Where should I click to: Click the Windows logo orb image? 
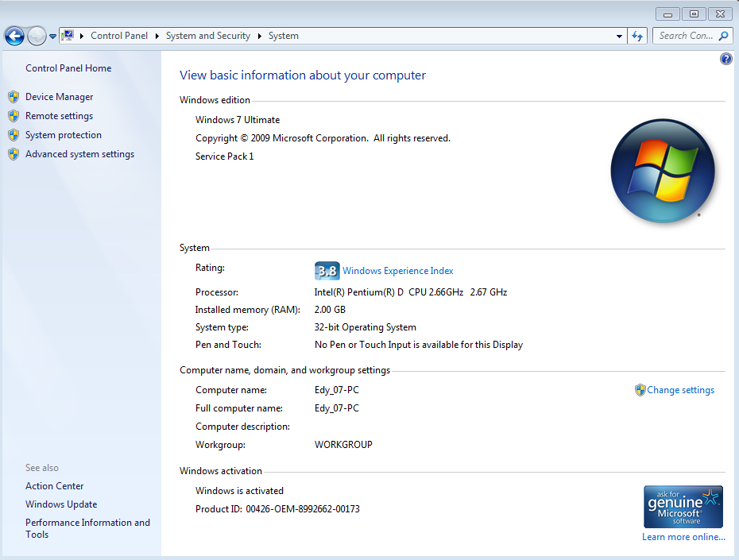click(663, 171)
